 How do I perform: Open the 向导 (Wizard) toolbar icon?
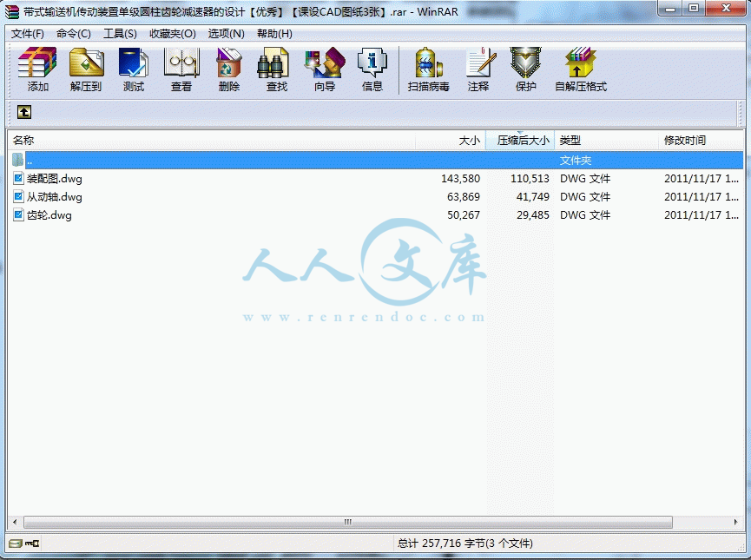click(x=325, y=63)
